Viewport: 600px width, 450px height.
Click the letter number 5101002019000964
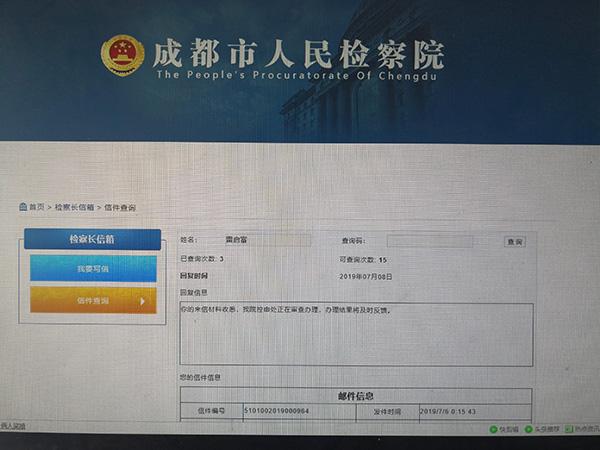click(276, 411)
